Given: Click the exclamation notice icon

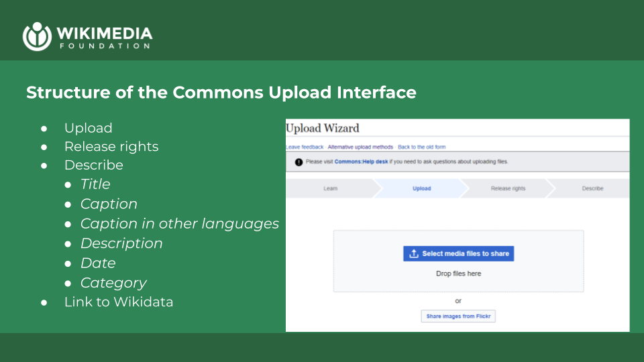Looking at the screenshot, I should coord(299,162).
